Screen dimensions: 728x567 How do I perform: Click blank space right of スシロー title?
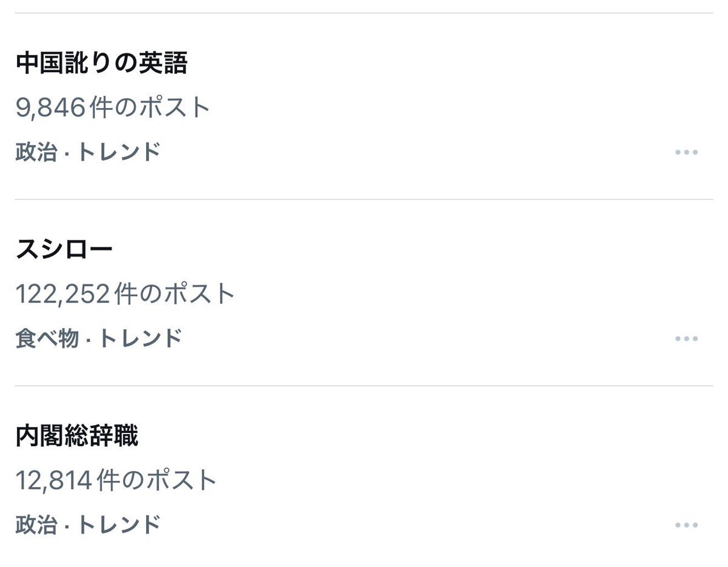point(394,250)
